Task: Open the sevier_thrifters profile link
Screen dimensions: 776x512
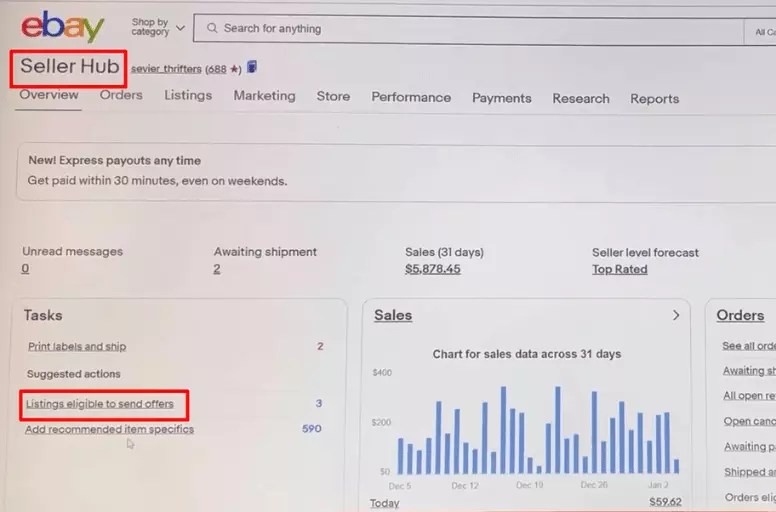Action: [166, 69]
